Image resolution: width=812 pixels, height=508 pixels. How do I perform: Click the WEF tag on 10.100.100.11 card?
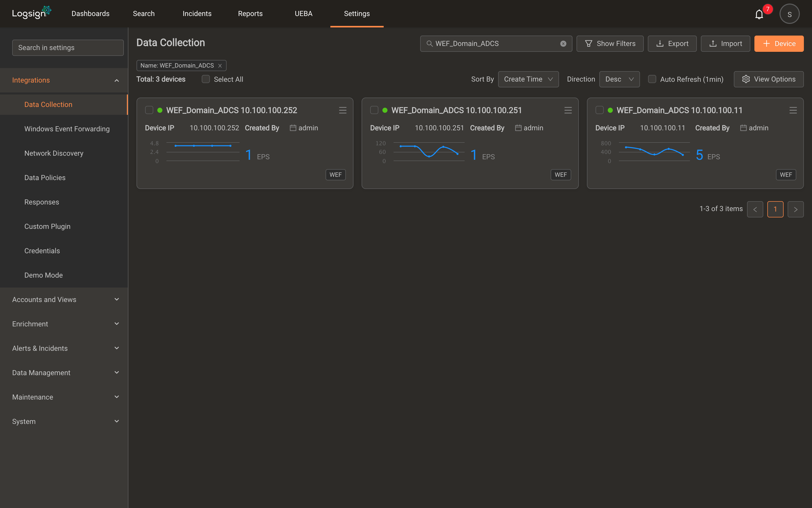(x=786, y=175)
